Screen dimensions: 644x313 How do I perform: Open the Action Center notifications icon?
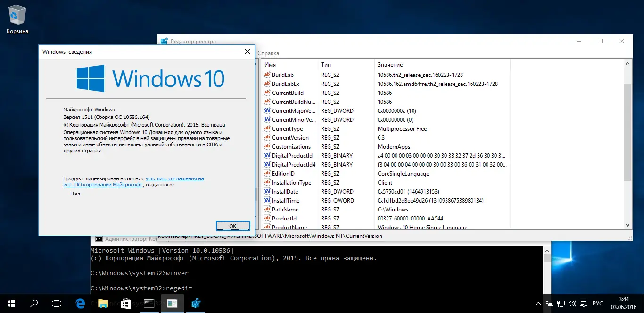point(584,304)
